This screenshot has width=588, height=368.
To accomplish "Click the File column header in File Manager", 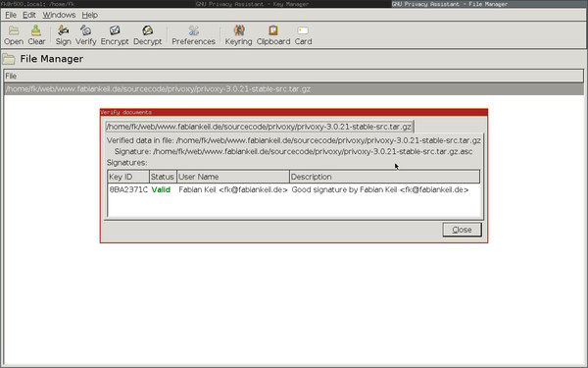I will click(x=294, y=76).
